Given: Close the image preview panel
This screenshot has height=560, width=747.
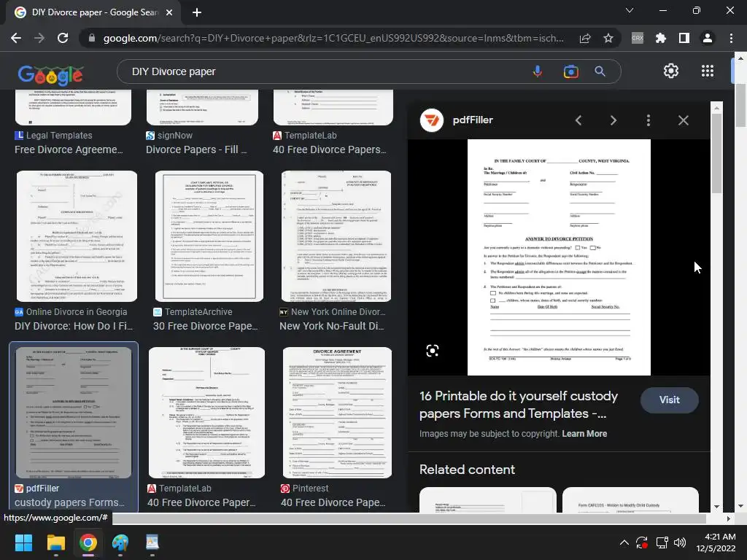Looking at the screenshot, I should click(x=683, y=120).
